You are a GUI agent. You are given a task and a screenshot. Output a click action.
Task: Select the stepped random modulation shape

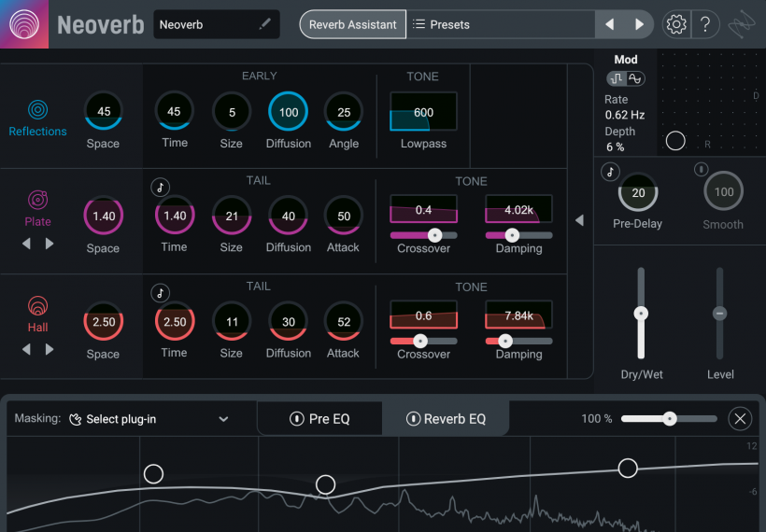[617, 78]
